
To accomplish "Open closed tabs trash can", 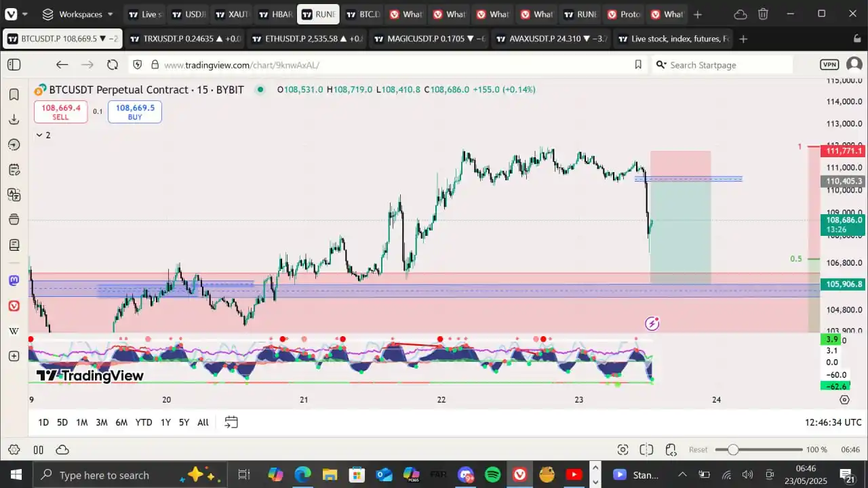I will (x=763, y=14).
